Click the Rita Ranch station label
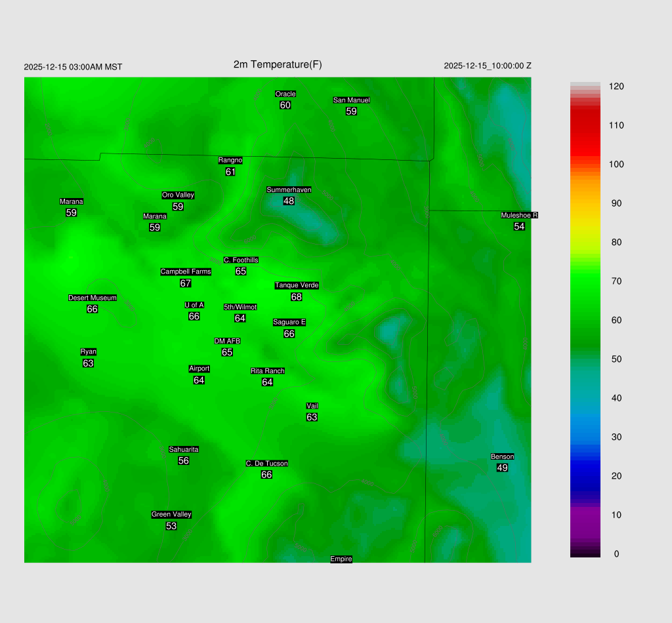This screenshot has width=672, height=623. click(267, 371)
